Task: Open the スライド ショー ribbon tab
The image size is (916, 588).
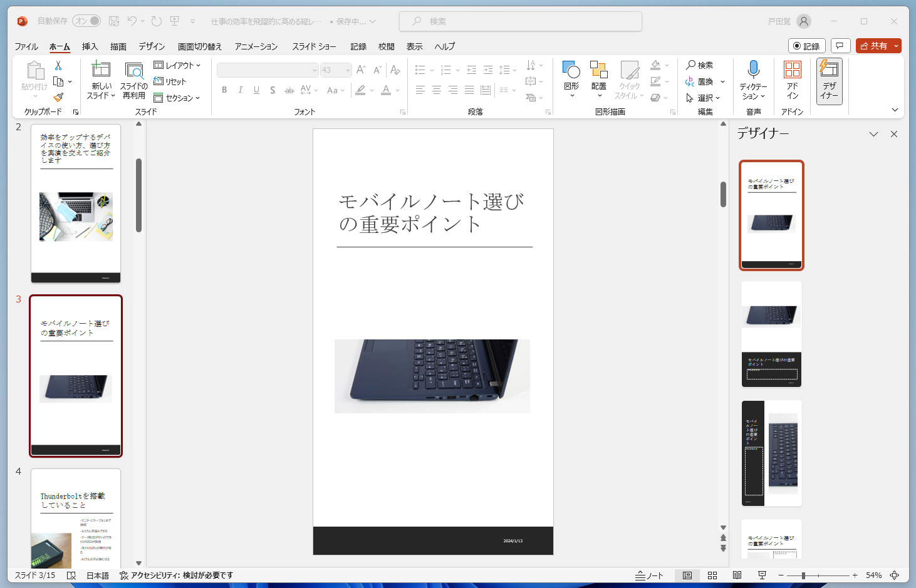Action: coord(314,46)
